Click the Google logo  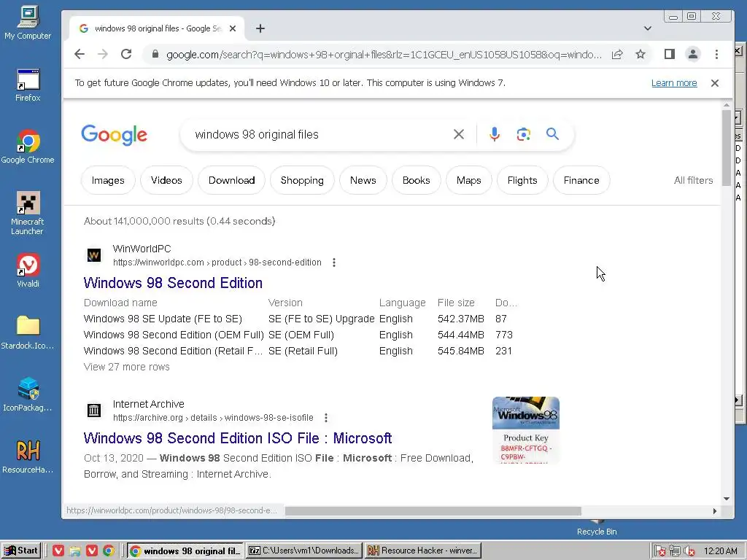tap(115, 135)
